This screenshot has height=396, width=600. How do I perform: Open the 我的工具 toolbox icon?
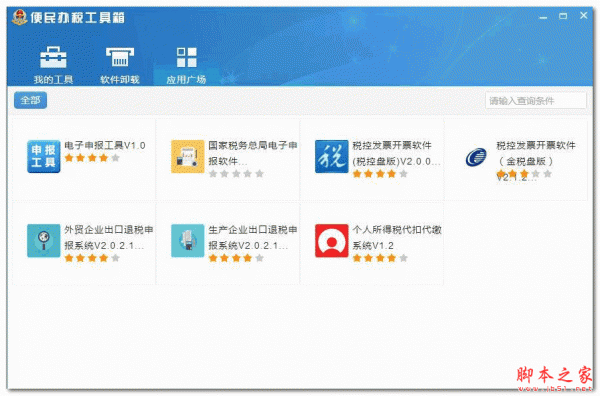(53, 57)
